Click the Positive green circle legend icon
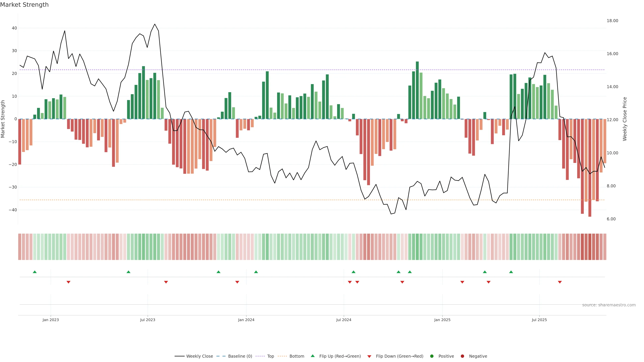Viewport: 644px width, 362px height. pos(432,356)
